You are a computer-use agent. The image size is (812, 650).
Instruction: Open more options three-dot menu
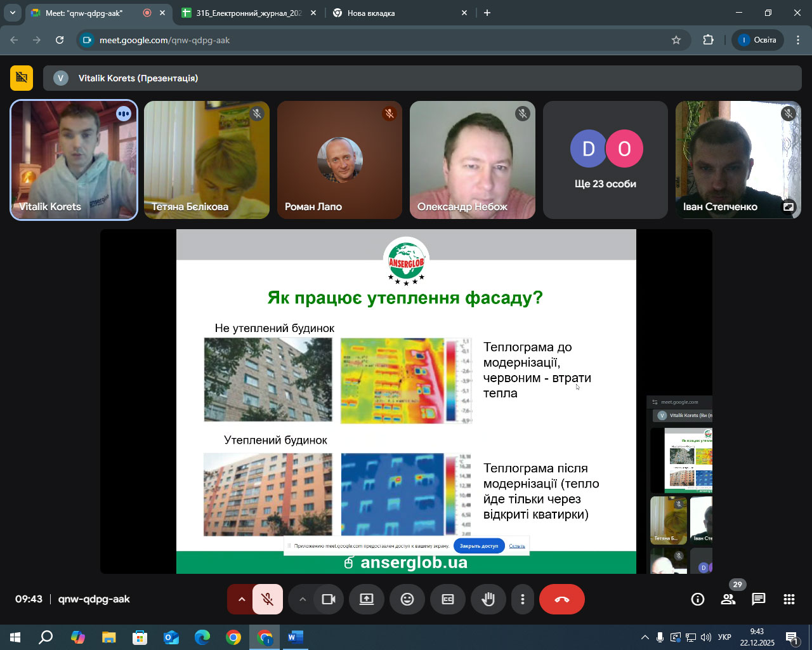(x=523, y=599)
